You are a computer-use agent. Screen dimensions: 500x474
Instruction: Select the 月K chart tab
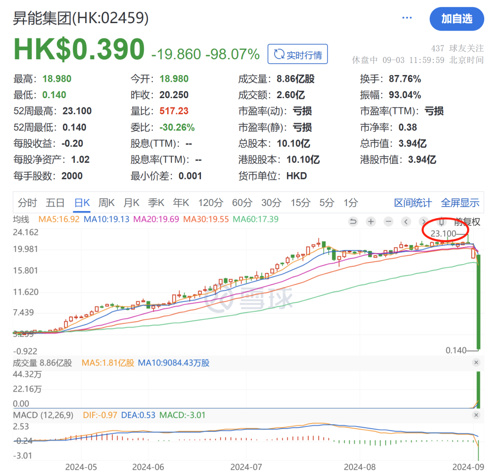click(131, 202)
